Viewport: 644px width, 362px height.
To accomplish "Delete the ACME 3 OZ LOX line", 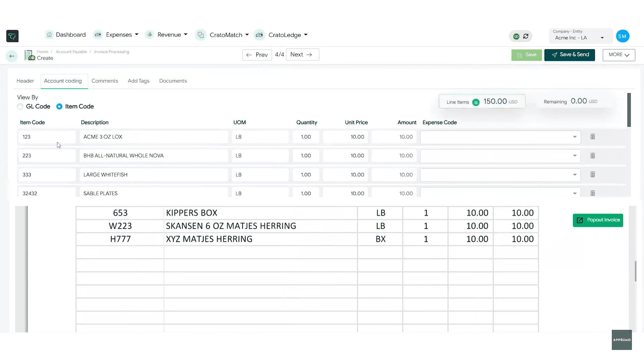I will tap(592, 137).
